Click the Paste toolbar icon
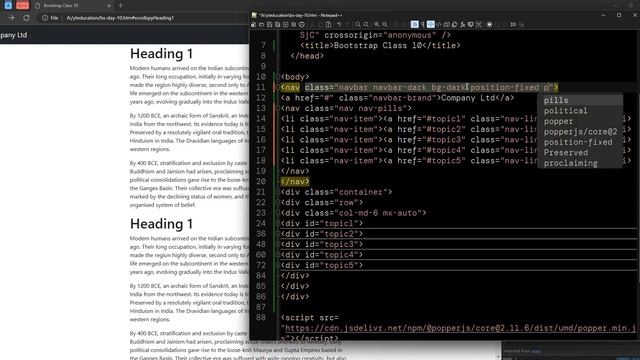 (x=328, y=24)
